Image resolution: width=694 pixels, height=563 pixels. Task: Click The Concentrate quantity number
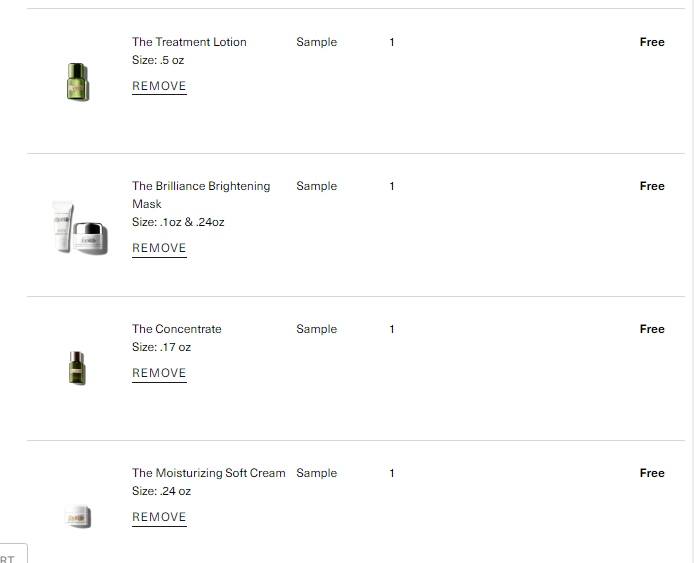pos(392,329)
